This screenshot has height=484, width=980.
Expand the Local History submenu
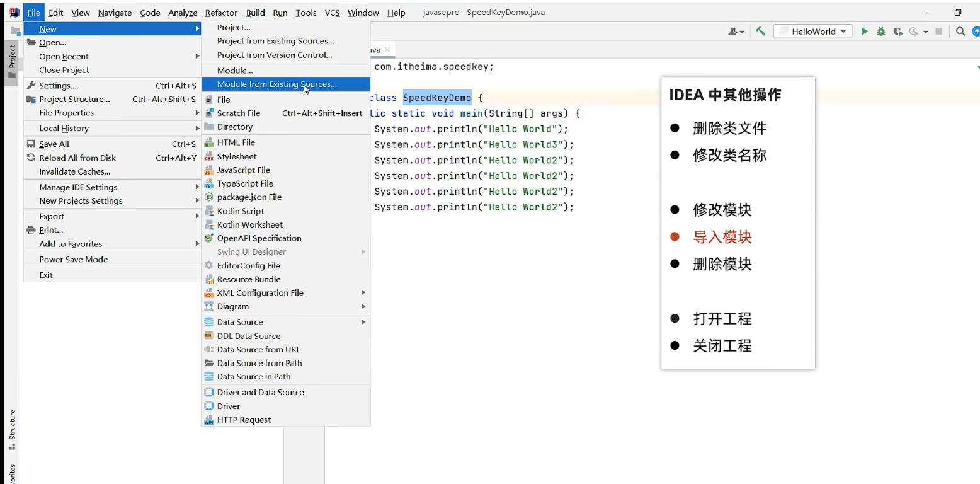112,129
